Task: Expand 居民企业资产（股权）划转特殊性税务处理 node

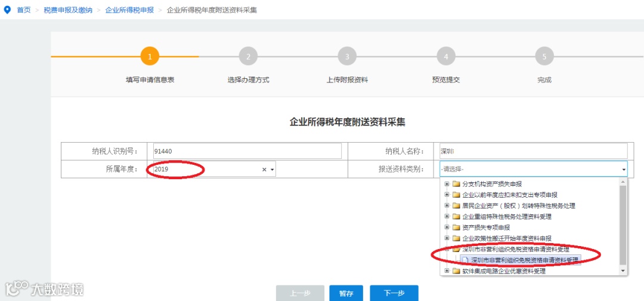Action: tap(447, 205)
